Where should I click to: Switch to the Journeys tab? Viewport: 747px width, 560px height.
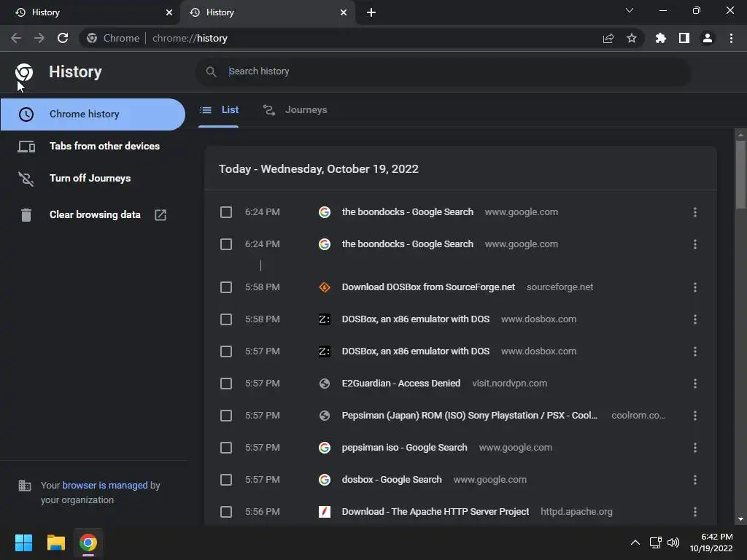pyautogui.click(x=295, y=110)
